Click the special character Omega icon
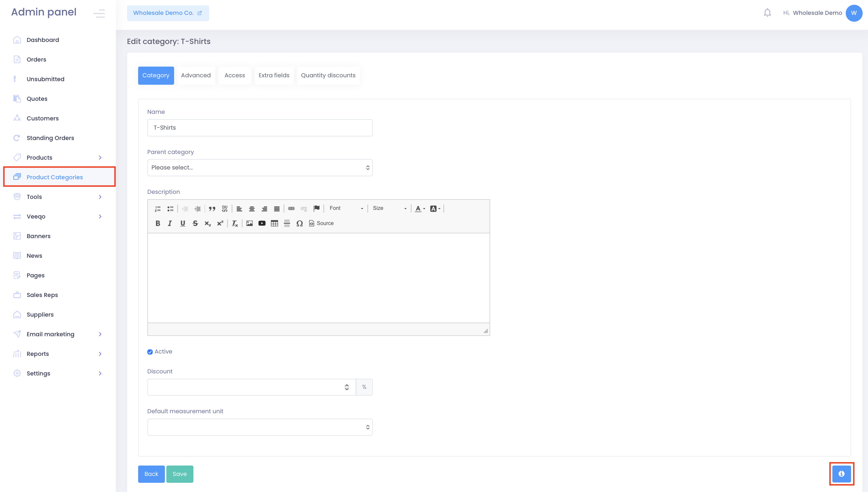Image resolution: width=868 pixels, height=492 pixels. coord(299,223)
